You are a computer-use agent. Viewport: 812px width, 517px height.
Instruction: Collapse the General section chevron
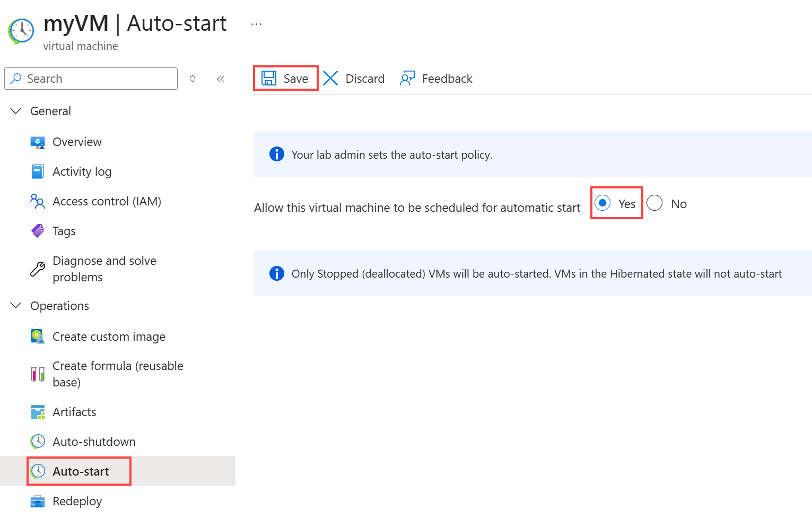pyautogui.click(x=16, y=111)
